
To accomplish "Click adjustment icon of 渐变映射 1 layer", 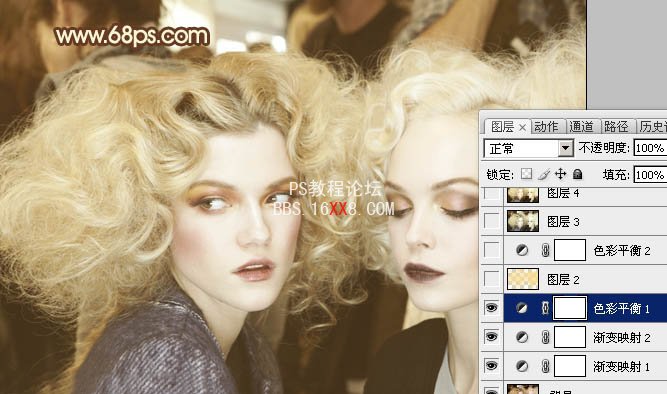I will [x=522, y=366].
